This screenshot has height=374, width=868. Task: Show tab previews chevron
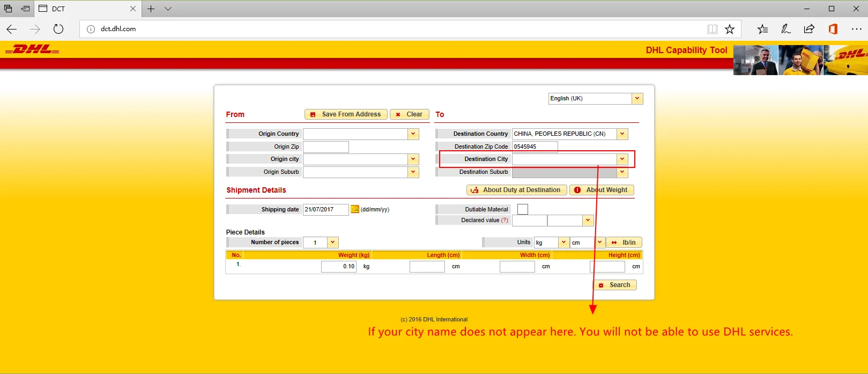[168, 9]
